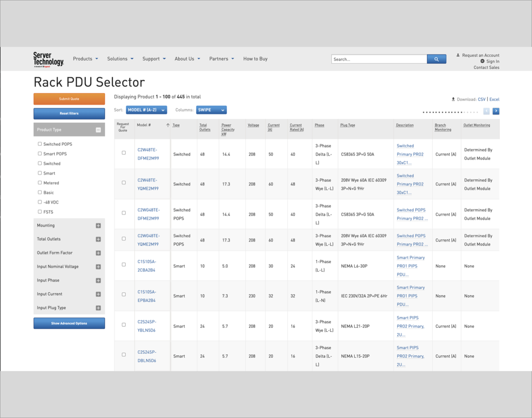Select quote checkbox for C2W48TE-DFME2M99
532x418 pixels.
pos(124,153)
